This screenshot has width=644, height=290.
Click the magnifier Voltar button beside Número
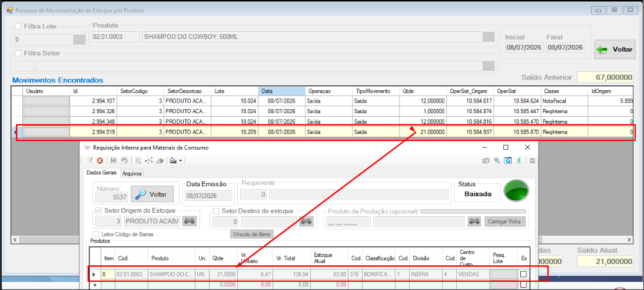(x=151, y=194)
